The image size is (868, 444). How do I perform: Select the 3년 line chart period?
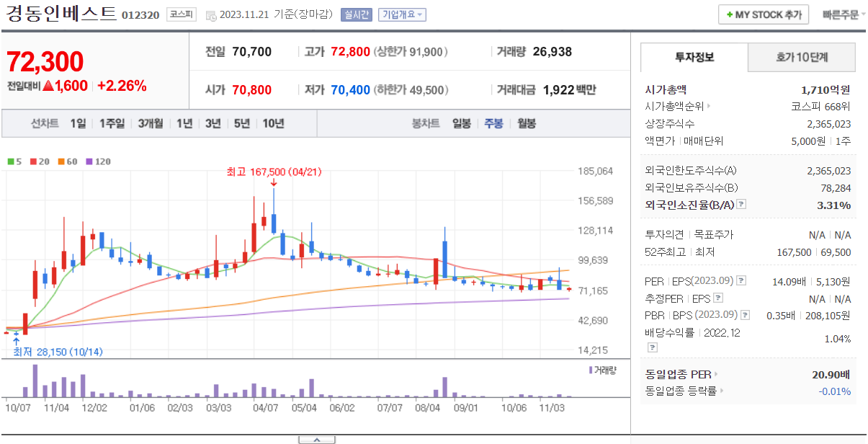coord(212,123)
